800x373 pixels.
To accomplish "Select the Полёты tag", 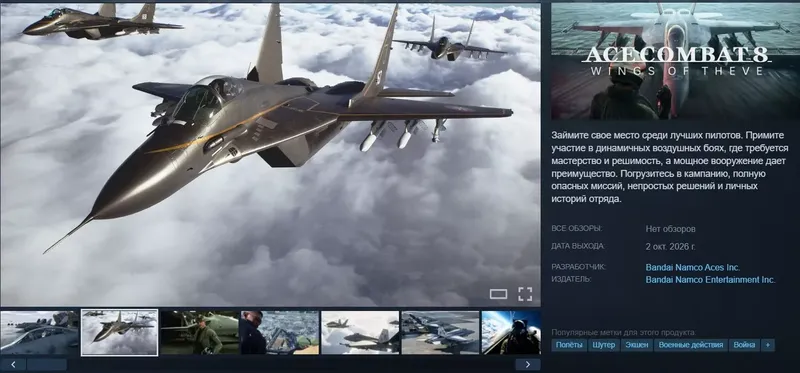I will [x=569, y=345].
